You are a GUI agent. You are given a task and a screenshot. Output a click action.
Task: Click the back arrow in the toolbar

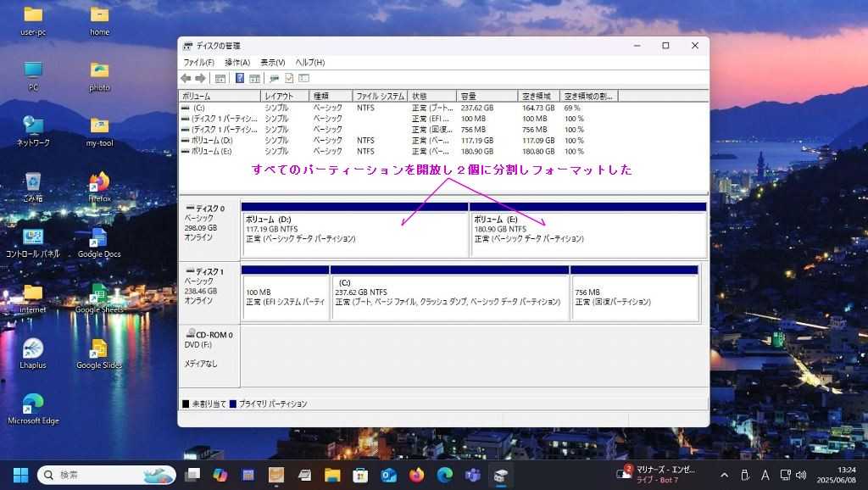click(x=187, y=78)
